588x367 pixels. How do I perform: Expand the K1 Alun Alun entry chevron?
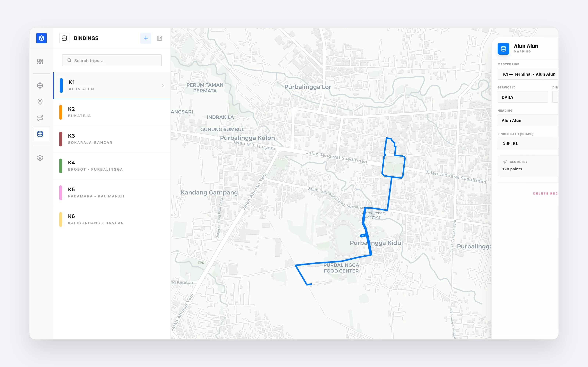point(163,86)
